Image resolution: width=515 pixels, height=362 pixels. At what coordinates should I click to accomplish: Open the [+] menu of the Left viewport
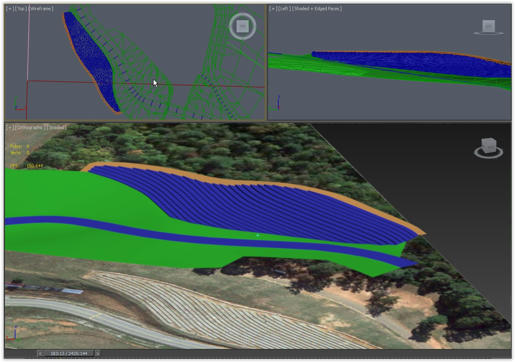[272, 9]
